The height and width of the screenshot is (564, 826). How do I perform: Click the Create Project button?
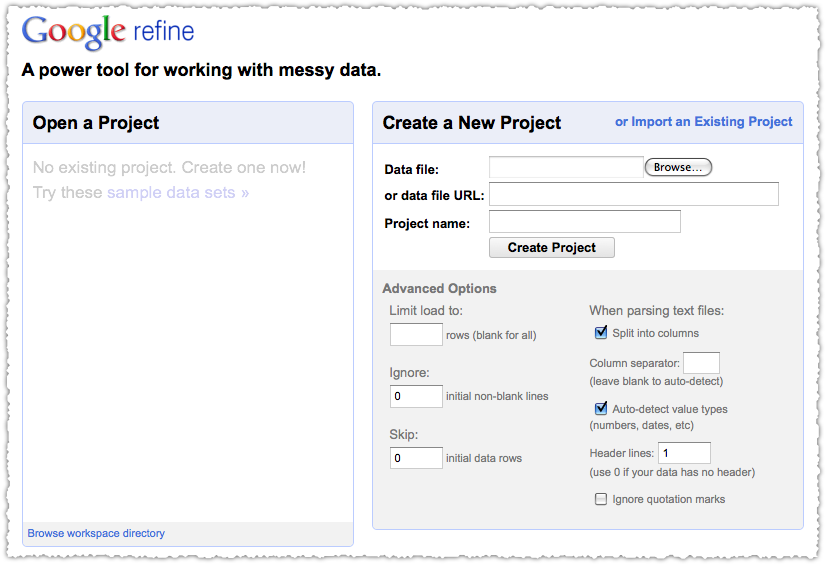click(x=552, y=248)
